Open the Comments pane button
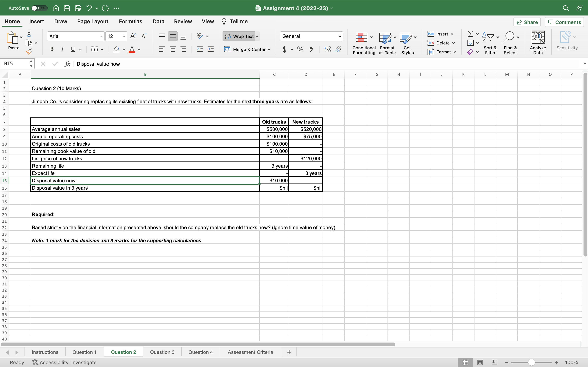The width and height of the screenshot is (588, 367). pos(565,22)
